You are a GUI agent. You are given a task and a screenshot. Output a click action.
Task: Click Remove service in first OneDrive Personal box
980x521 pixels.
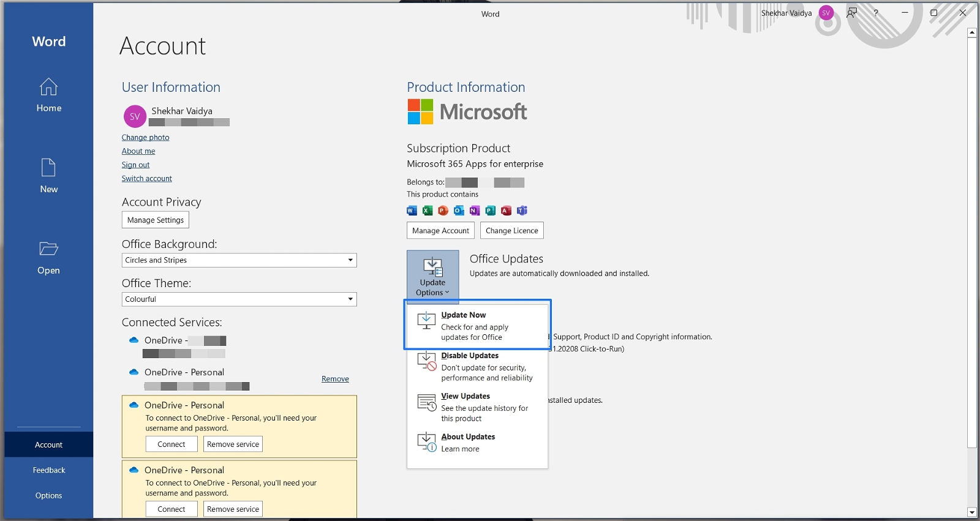[233, 444]
